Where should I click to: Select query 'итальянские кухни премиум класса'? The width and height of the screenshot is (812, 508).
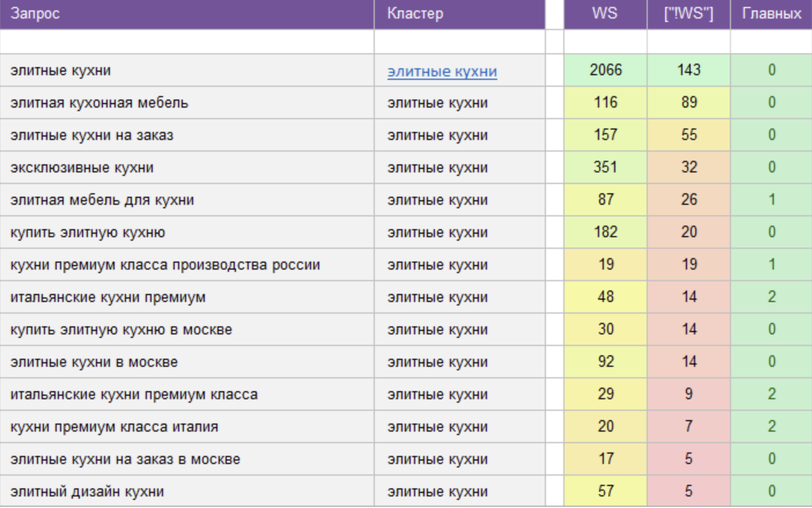point(187,395)
